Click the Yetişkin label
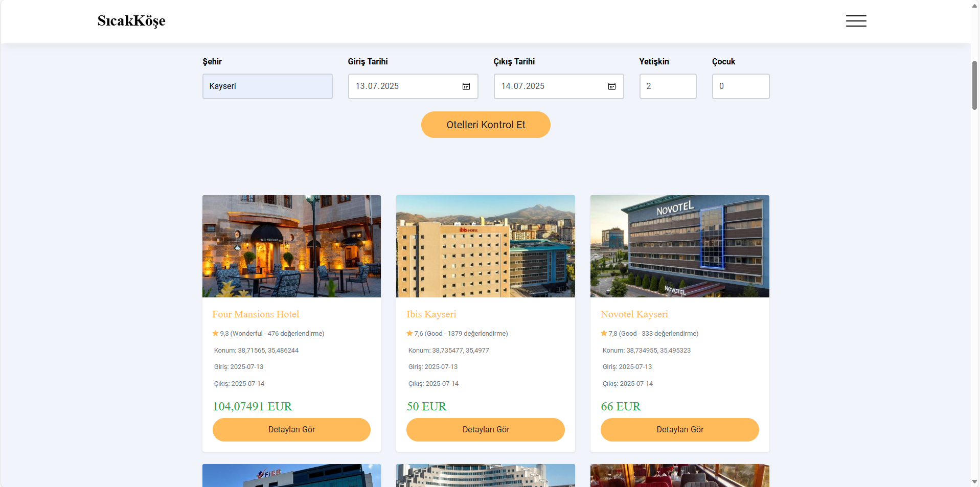Viewport: 980px width, 487px height. [654, 61]
